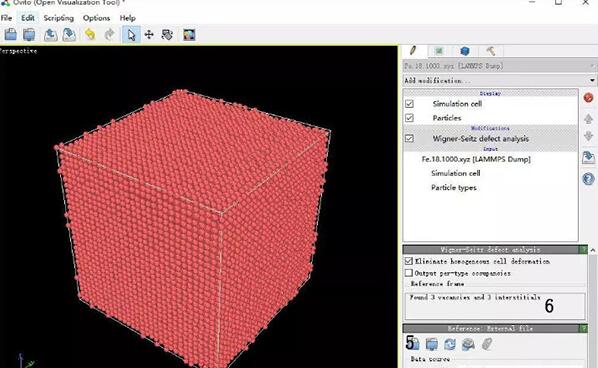
Task: Select Particle types in the pipeline list
Action: pyautogui.click(x=453, y=187)
